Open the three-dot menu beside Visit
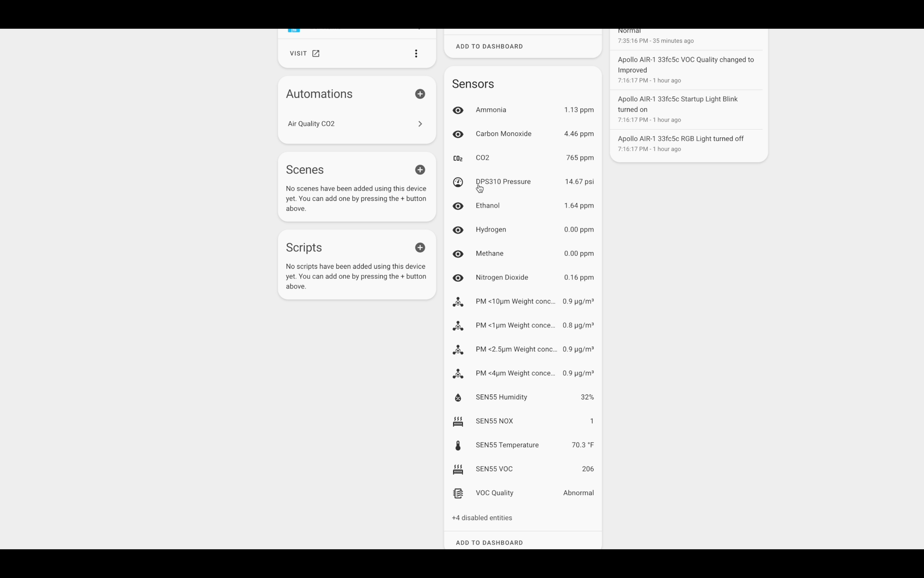The image size is (924, 578). point(416,54)
